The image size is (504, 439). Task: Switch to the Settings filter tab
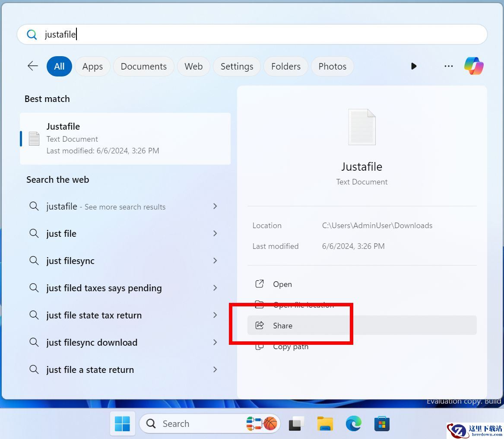coord(237,66)
